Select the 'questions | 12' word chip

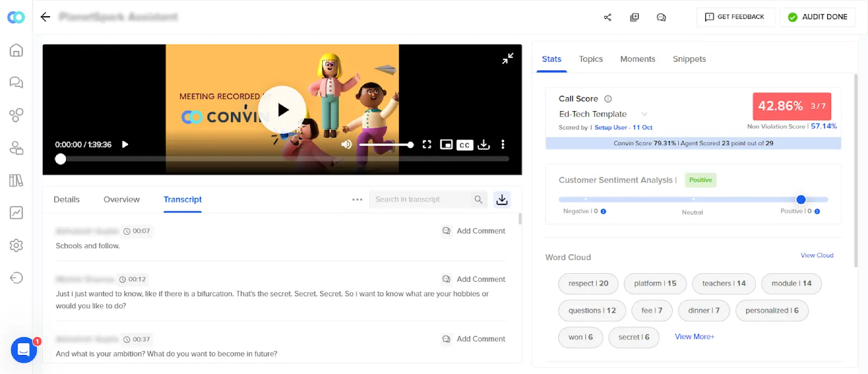tap(592, 311)
